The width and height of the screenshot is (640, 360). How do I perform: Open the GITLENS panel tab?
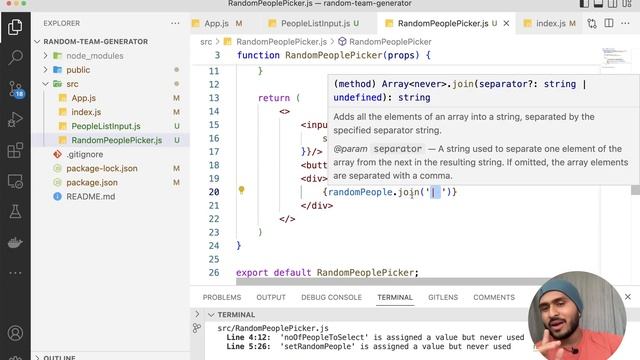click(x=443, y=297)
